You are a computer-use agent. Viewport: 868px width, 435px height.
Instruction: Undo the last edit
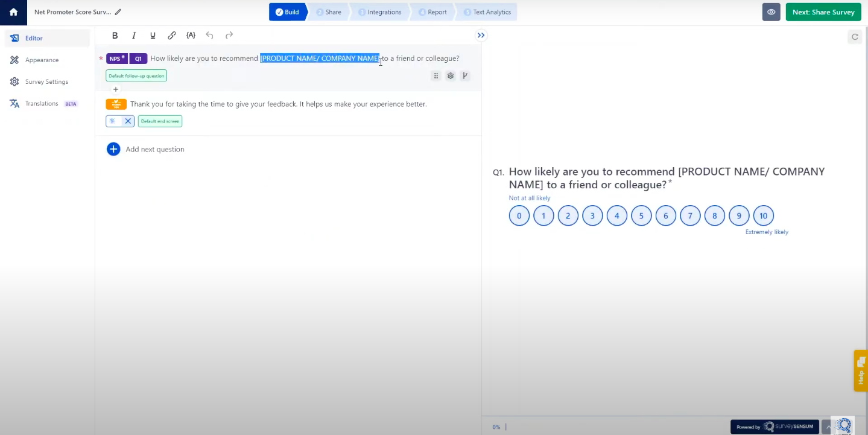210,36
